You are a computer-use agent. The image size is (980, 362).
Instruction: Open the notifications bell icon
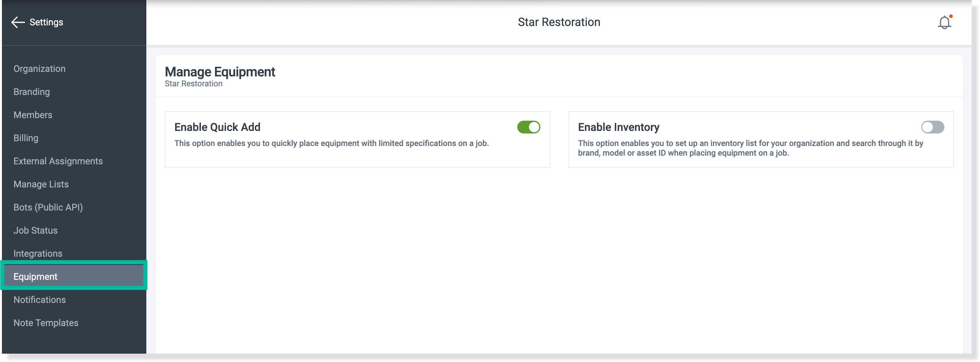pos(944,22)
